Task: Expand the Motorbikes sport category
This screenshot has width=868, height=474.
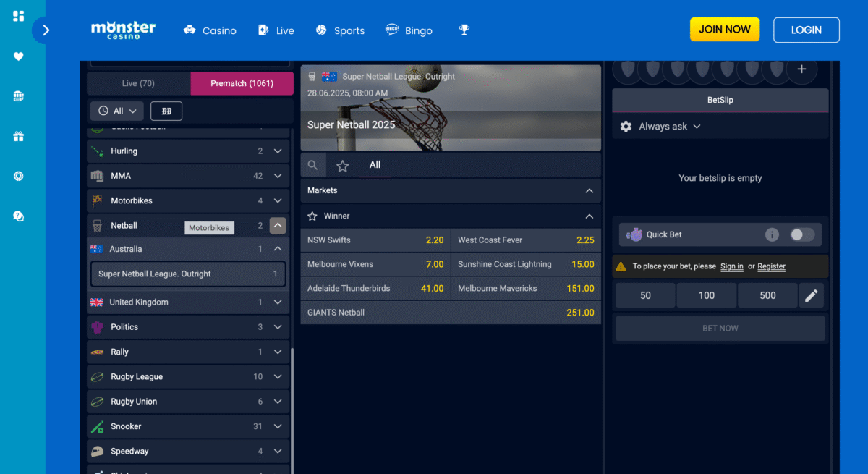Action: pyautogui.click(x=278, y=200)
